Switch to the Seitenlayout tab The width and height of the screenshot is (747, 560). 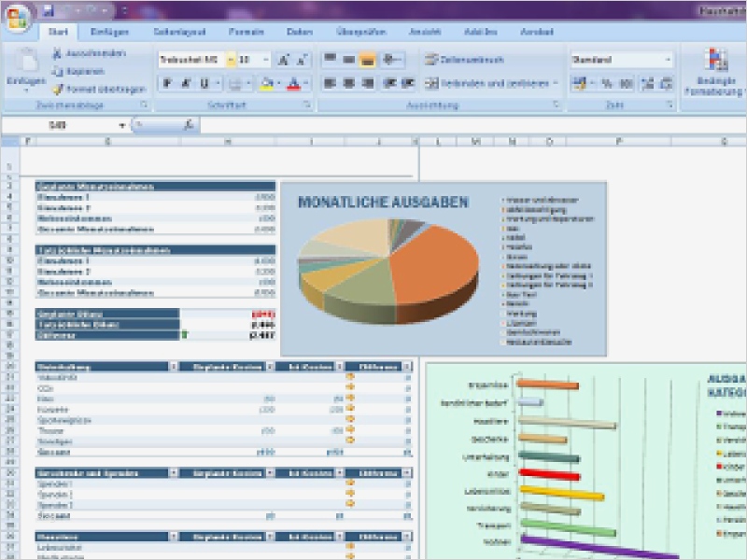pyautogui.click(x=179, y=32)
